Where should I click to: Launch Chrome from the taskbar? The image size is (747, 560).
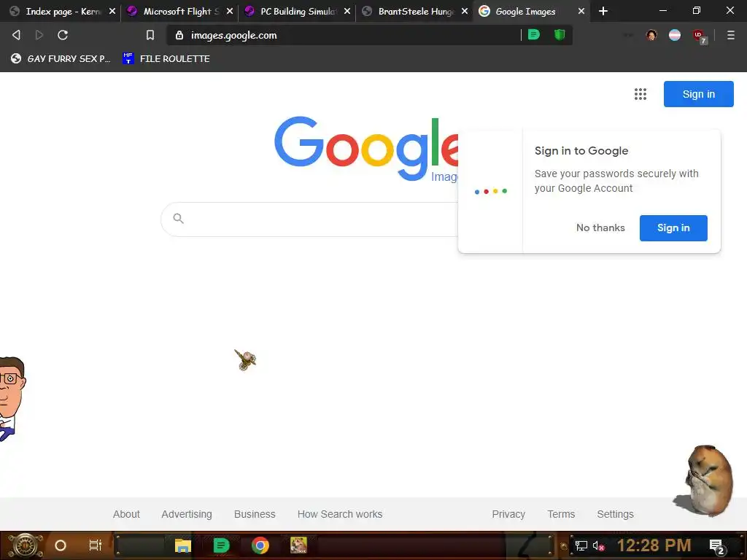(260, 545)
